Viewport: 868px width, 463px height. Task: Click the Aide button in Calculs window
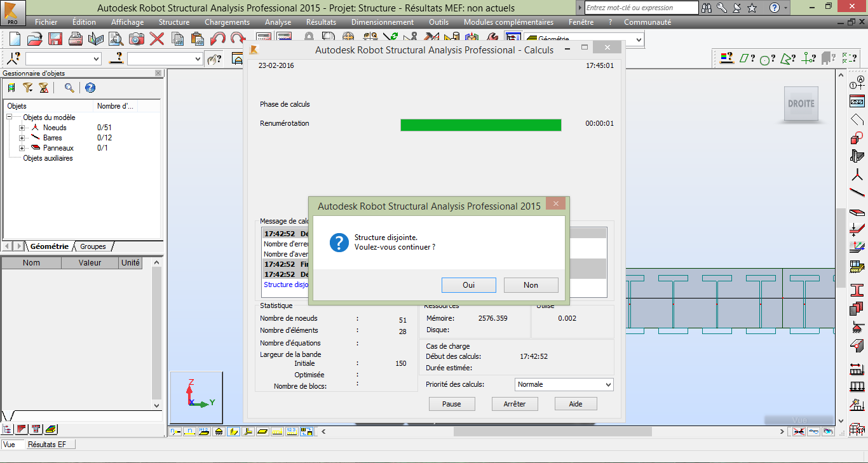click(x=576, y=404)
